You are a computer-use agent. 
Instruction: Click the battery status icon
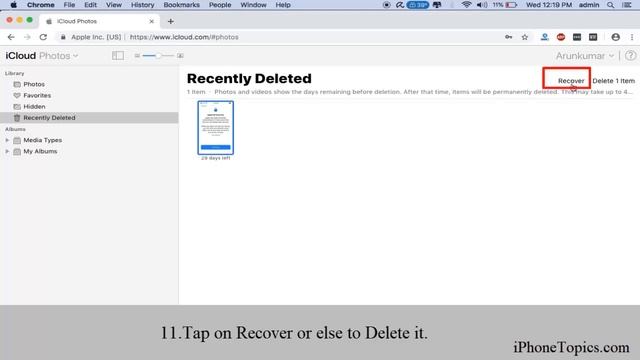point(511,5)
